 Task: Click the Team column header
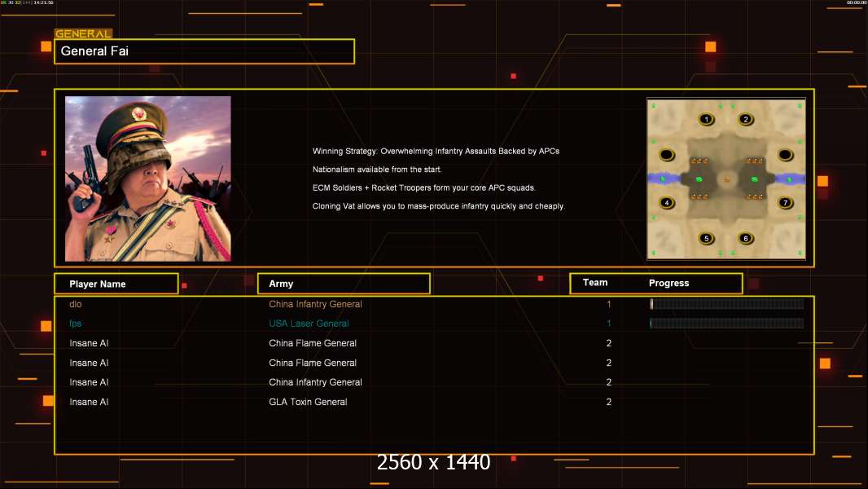click(x=595, y=283)
